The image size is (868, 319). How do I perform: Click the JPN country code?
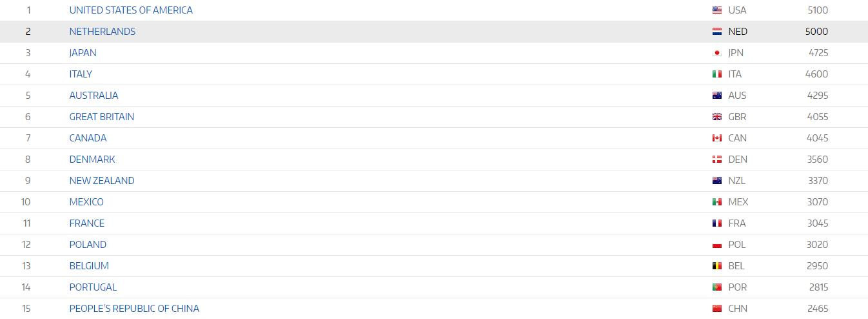(x=736, y=53)
